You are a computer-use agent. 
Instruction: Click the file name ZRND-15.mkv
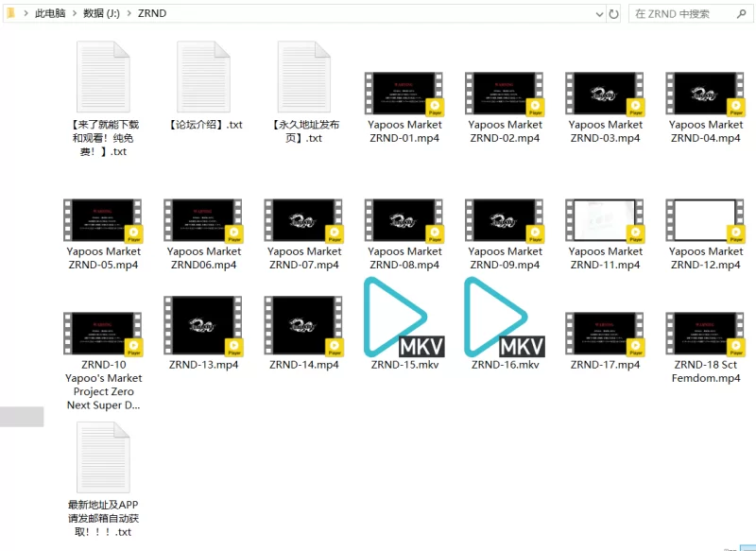(404, 365)
